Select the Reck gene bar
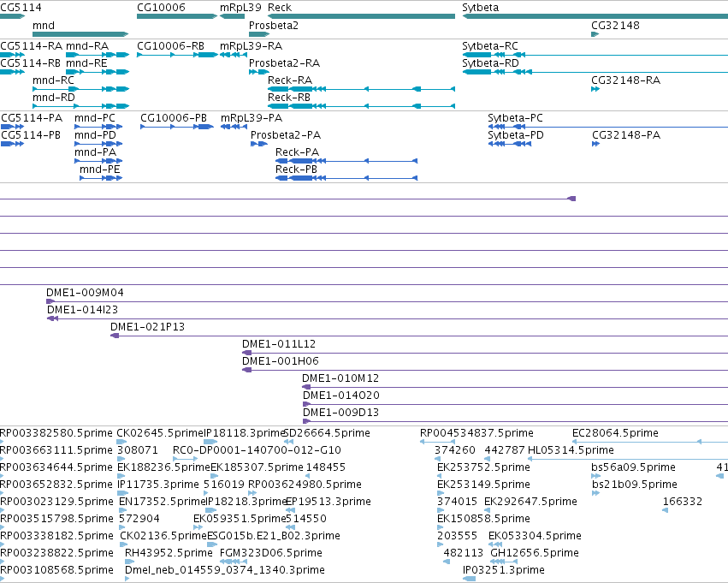Image resolution: width=728 pixels, height=583 pixels. tap(361, 16)
